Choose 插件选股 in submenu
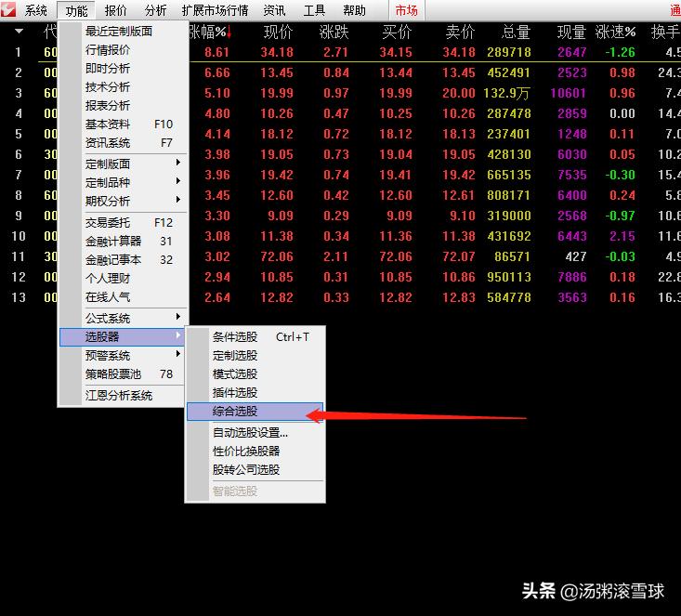This screenshot has height=616, width=681. pos(255,393)
